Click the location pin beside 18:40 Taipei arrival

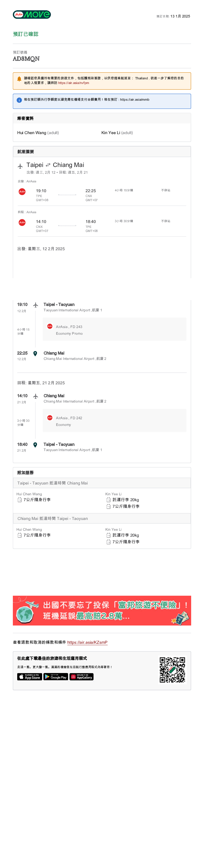(x=35, y=445)
